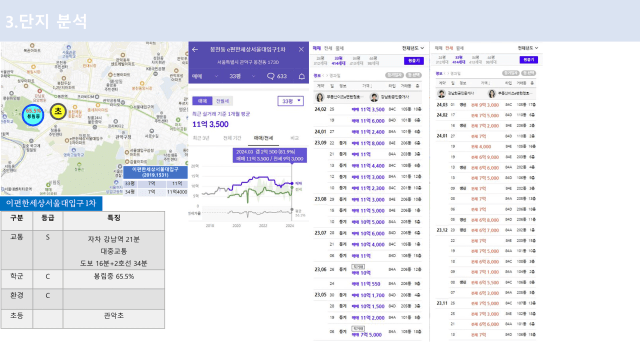Select the 전세 tab in the right panel

coord(449,48)
